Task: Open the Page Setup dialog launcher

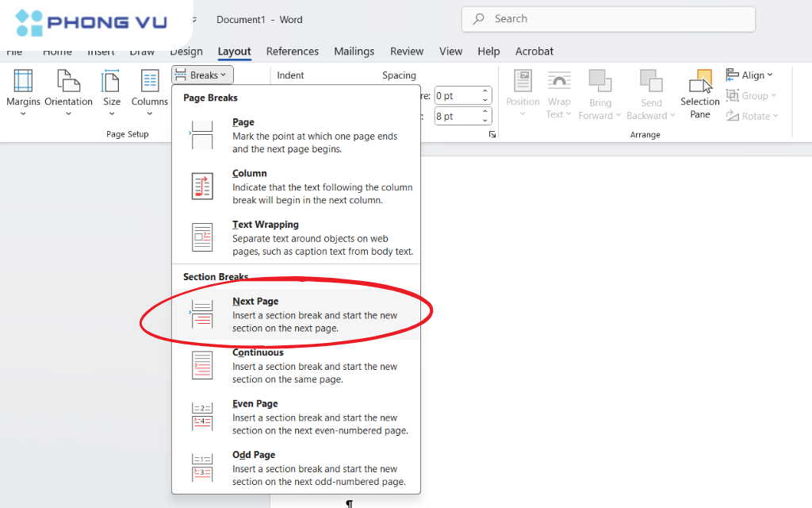Action: click(x=492, y=135)
